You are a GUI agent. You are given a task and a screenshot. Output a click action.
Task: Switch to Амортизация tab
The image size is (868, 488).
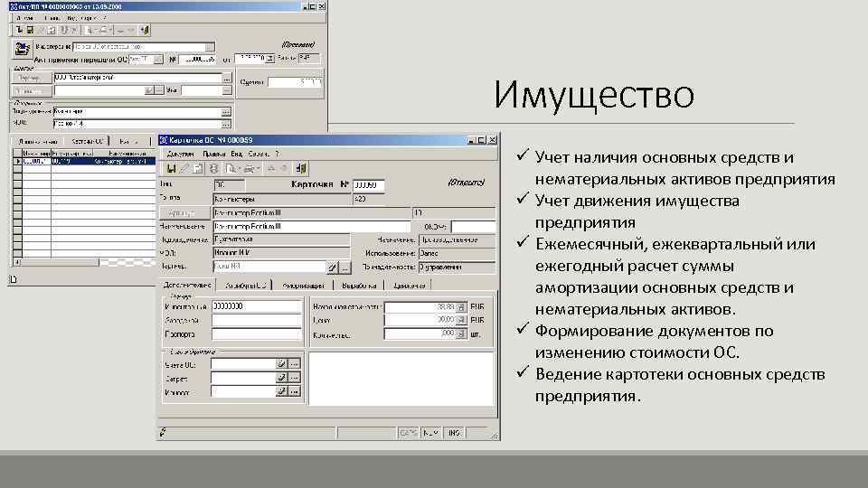click(304, 286)
